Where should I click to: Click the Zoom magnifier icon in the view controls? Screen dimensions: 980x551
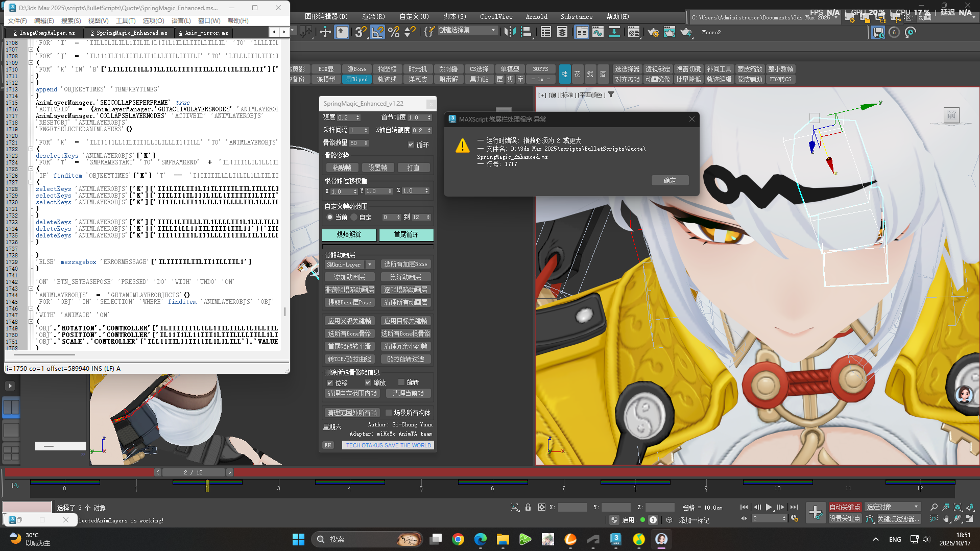934,507
